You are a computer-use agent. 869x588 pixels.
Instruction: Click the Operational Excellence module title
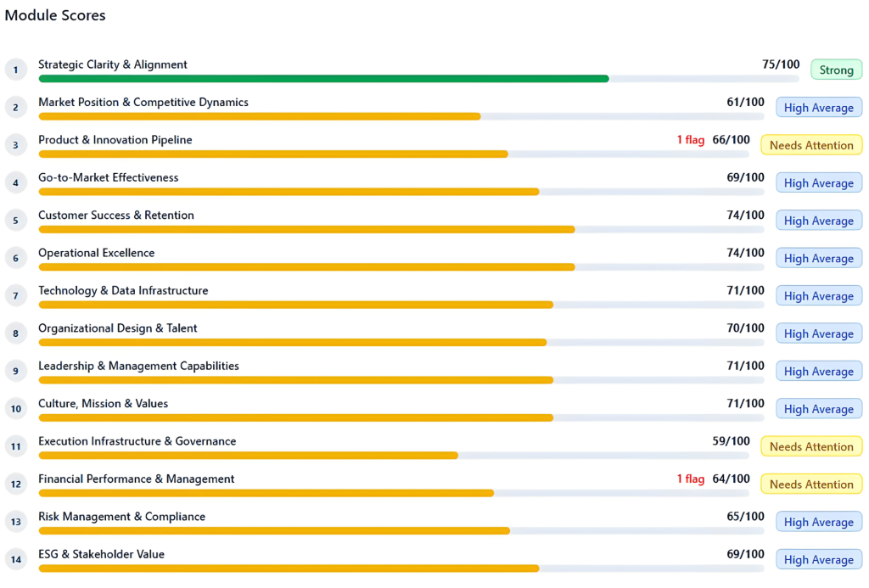tap(96, 252)
